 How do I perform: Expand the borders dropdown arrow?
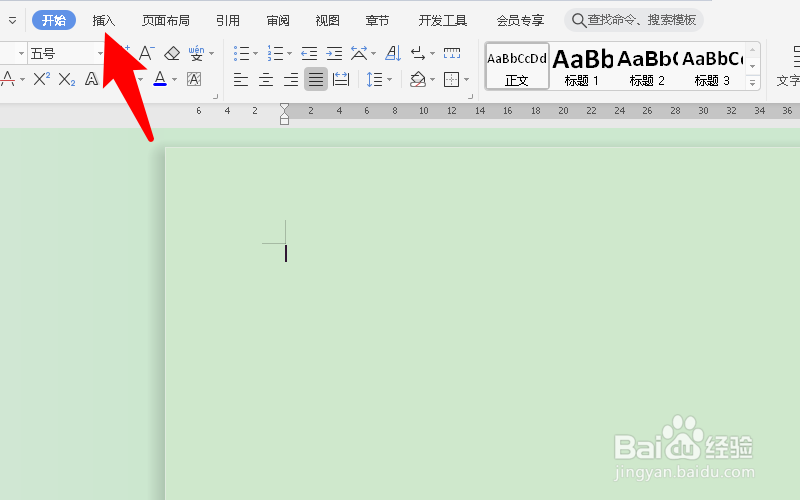pyautogui.click(x=466, y=79)
